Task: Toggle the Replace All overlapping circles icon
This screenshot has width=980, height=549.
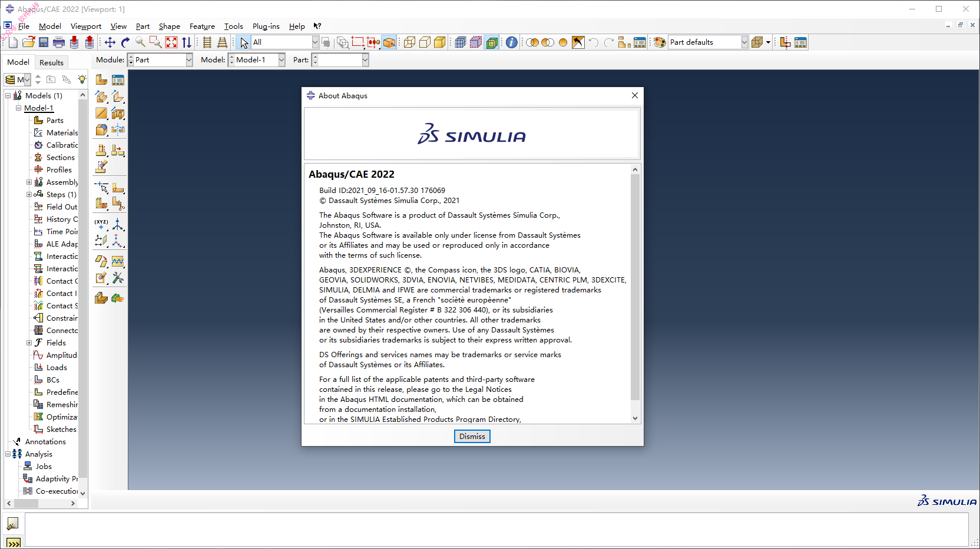Action: click(x=532, y=42)
